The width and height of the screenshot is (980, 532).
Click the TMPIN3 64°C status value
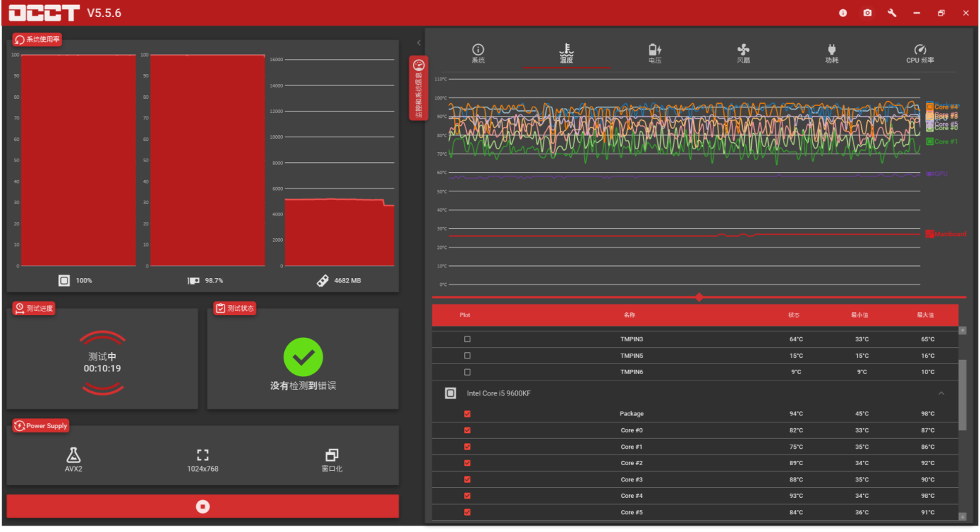(x=796, y=339)
